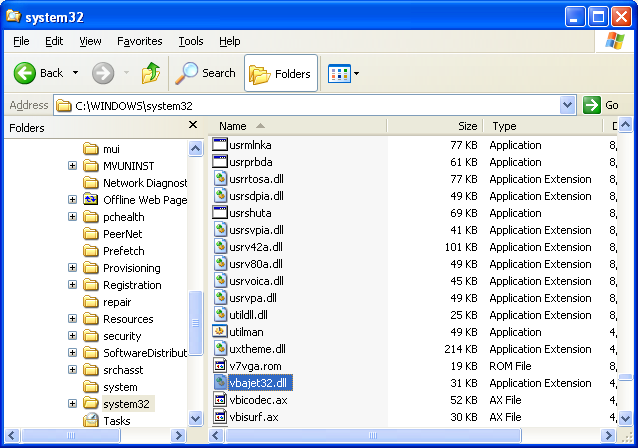Screen dimensions: 638x448
Task: Expand the SoftwareDistribution folder node
Action: [72, 352]
